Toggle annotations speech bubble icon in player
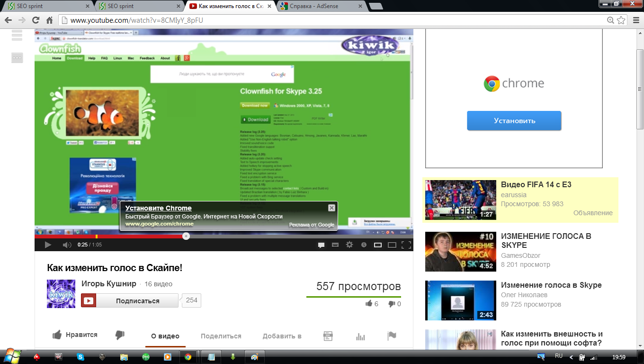Image resolution: width=644 pixels, height=364 pixels. point(321,245)
